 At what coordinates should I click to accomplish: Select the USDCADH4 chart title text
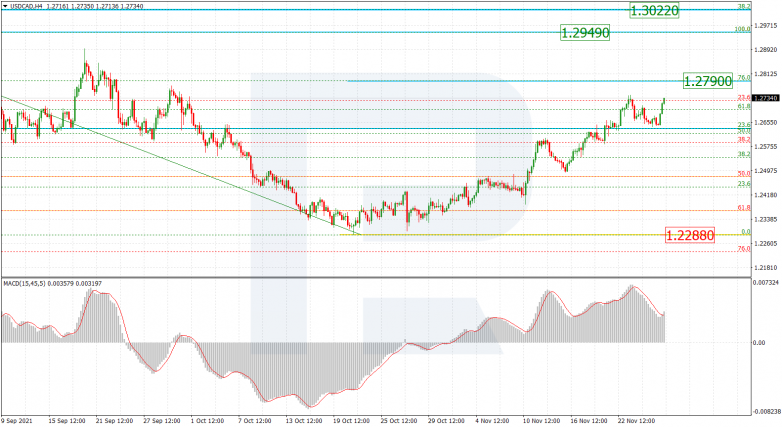25,6
